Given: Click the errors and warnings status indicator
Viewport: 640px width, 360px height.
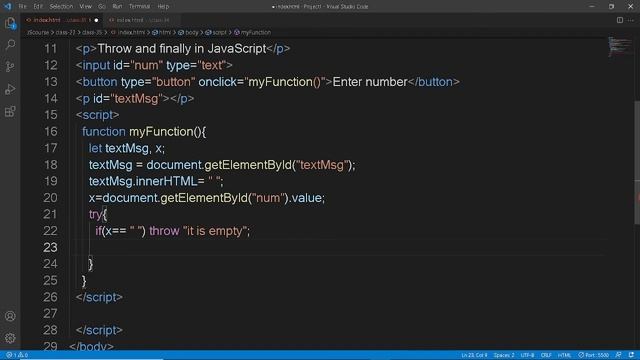Looking at the screenshot, I should pyautogui.click(x=17, y=355).
